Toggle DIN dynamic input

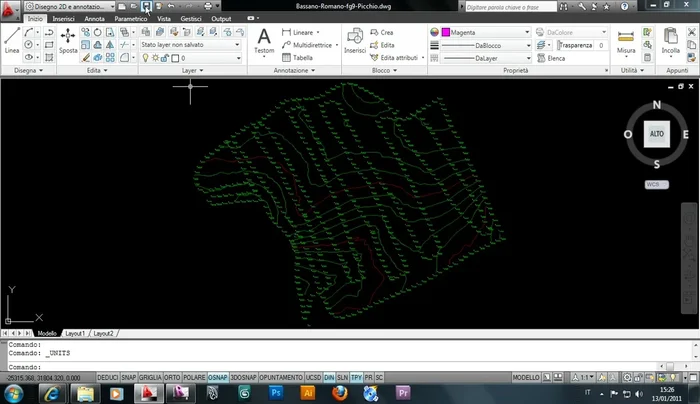point(329,377)
